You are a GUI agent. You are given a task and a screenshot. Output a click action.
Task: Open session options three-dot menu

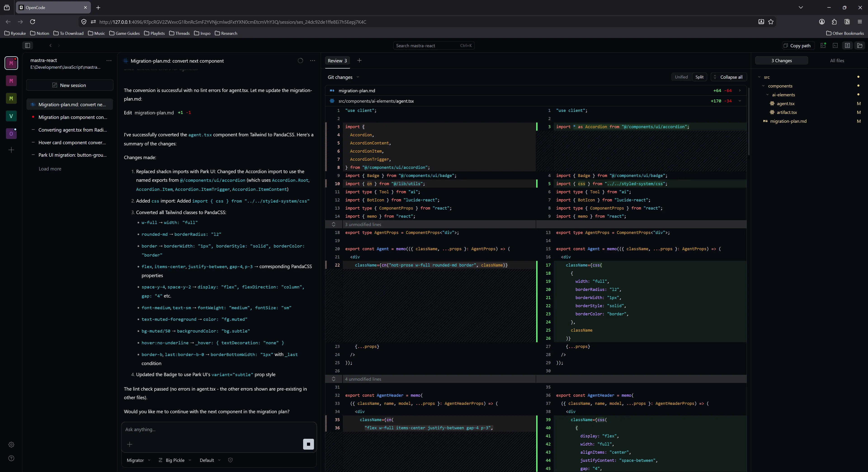312,61
